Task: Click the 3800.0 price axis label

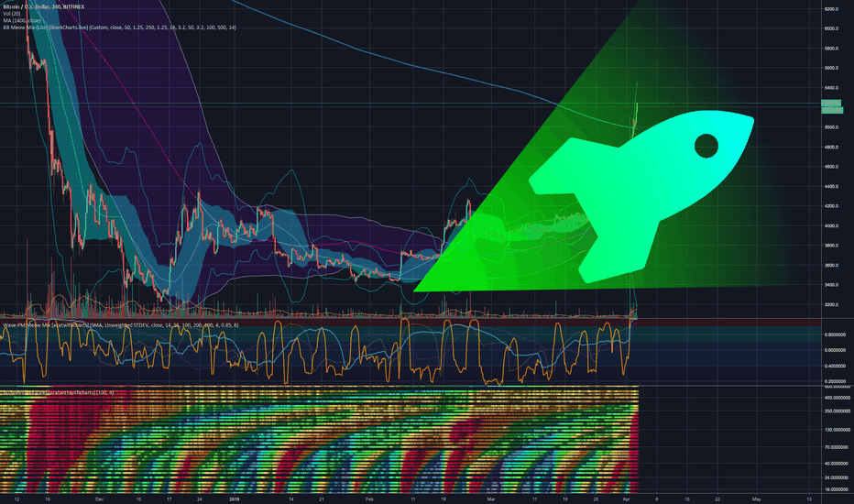Action: [x=831, y=246]
